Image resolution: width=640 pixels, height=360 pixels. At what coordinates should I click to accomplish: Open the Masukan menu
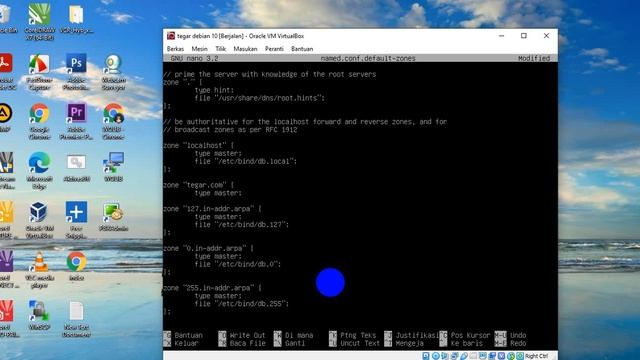245,49
